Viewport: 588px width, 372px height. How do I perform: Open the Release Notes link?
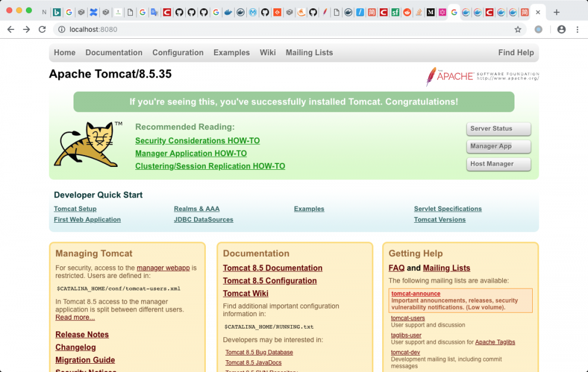point(82,334)
